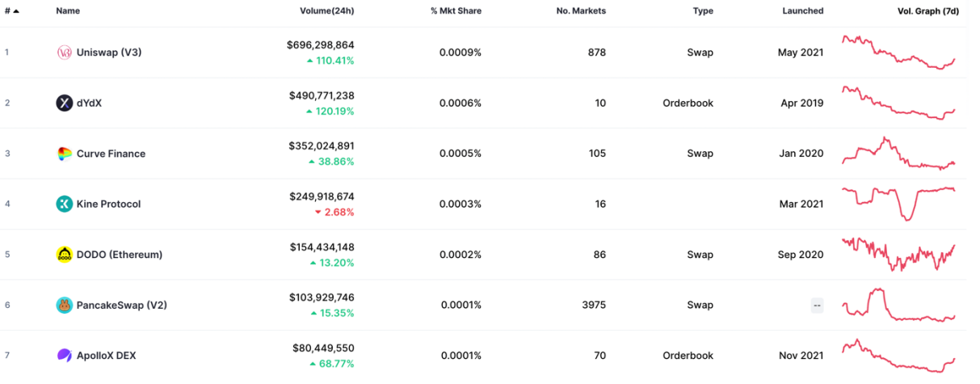This screenshot has width=980, height=384.
Task: Click the DODO 7-day volume graph
Action: (898, 254)
